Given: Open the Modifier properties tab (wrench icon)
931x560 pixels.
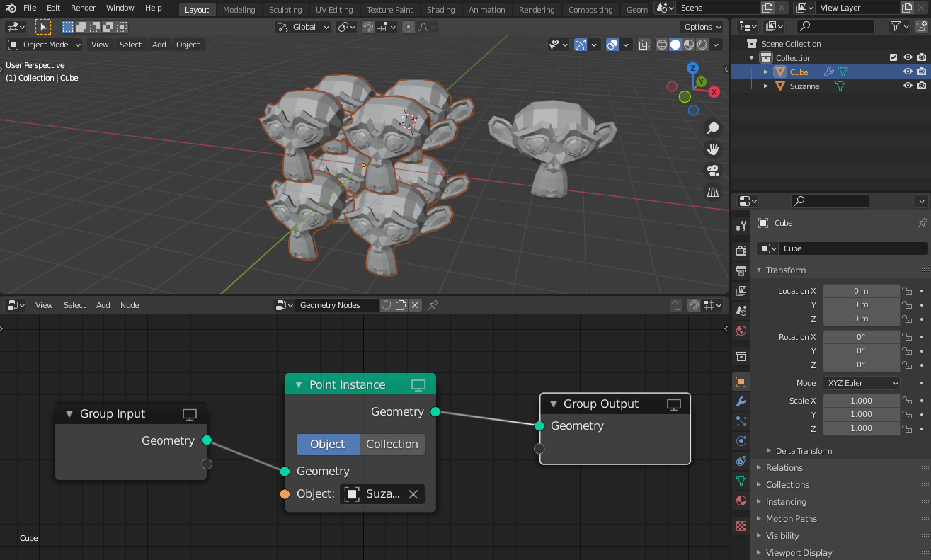Looking at the screenshot, I should click(x=741, y=401).
